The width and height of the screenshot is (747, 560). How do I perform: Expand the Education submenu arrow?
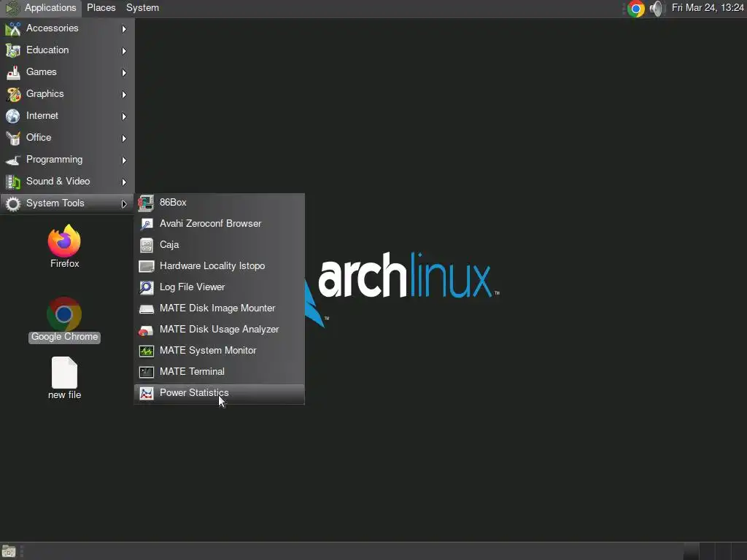(124, 51)
